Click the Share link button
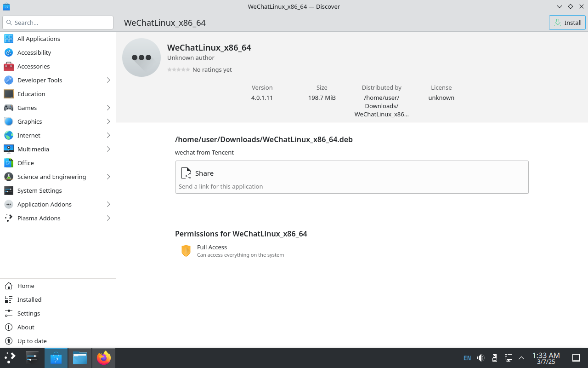The height and width of the screenshot is (368, 588). coord(352,177)
